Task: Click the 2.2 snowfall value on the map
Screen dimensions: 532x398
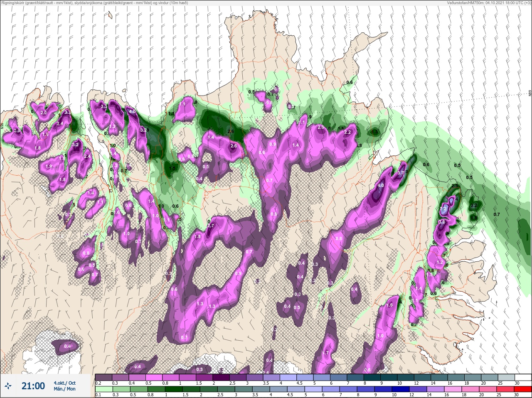Action: (x=348, y=132)
